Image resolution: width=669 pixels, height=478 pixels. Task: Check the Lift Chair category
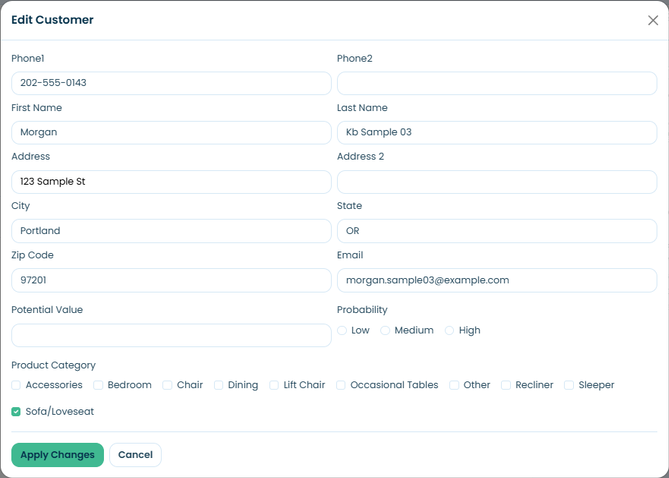(x=274, y=385)
